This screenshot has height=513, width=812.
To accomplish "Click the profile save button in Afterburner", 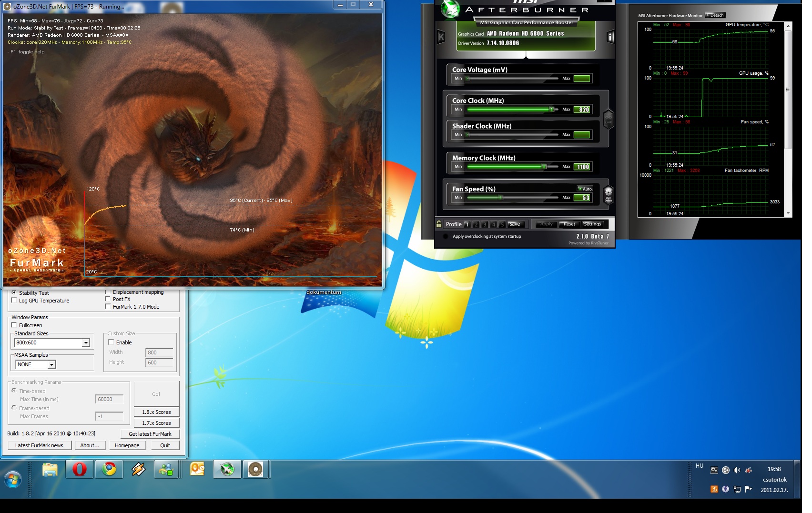I will (517, 224).
